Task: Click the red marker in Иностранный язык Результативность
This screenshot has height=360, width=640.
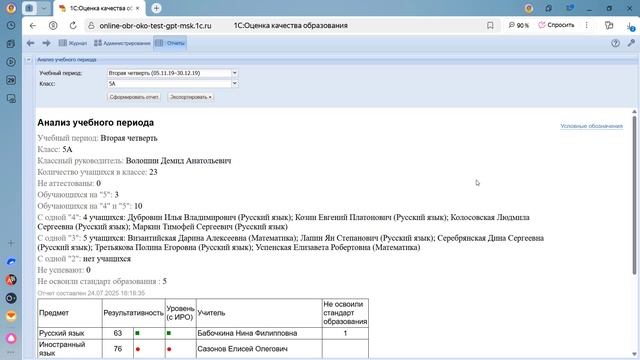Action: [138, 349]
